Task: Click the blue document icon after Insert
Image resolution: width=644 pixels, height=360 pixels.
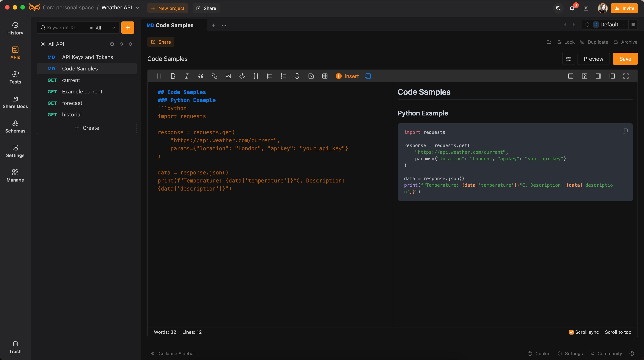Action: [368, 76]
